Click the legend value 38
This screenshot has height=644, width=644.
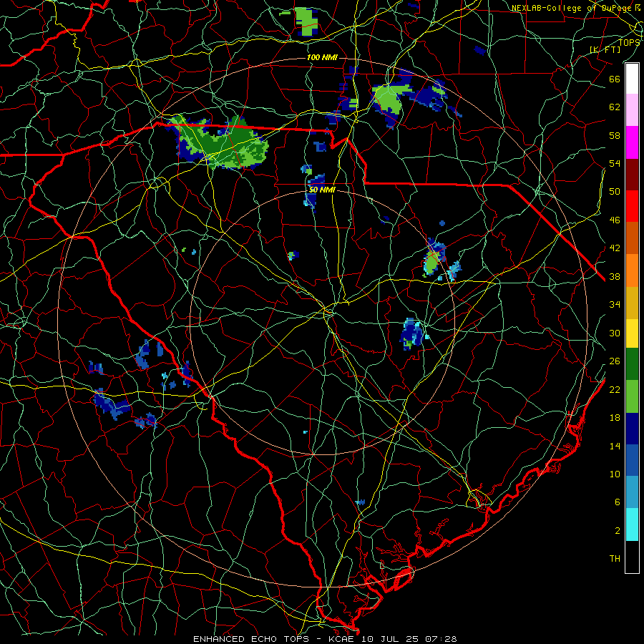coord(615,276)
